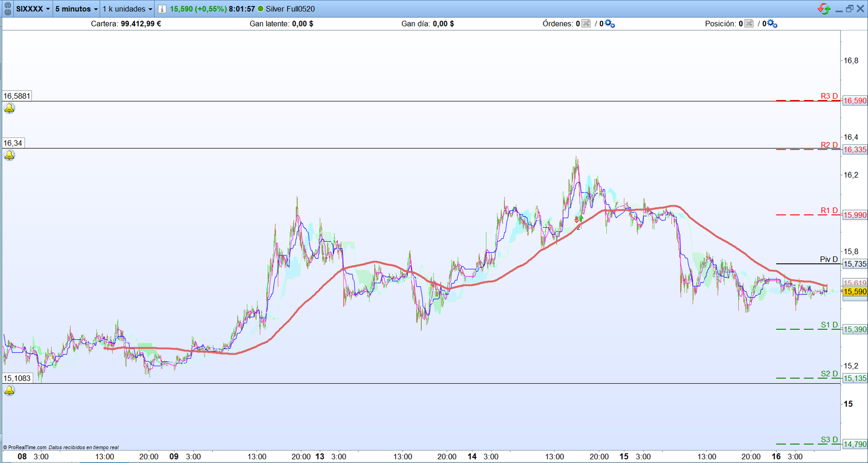The height and width of the screenshot is (463, 868).
Task: Click the date label 16 on time axis
Action: coord(776,457)
